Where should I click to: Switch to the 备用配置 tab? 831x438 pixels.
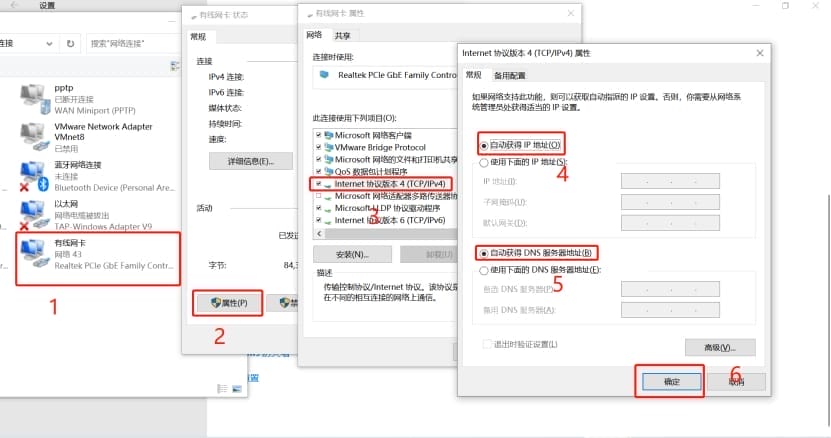pos(509,76)
